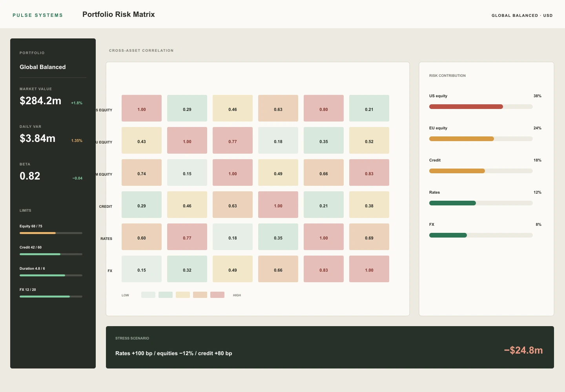565x392 pixels.
Task: Click the legend swatch next to LOW
Action: point(148,295)
